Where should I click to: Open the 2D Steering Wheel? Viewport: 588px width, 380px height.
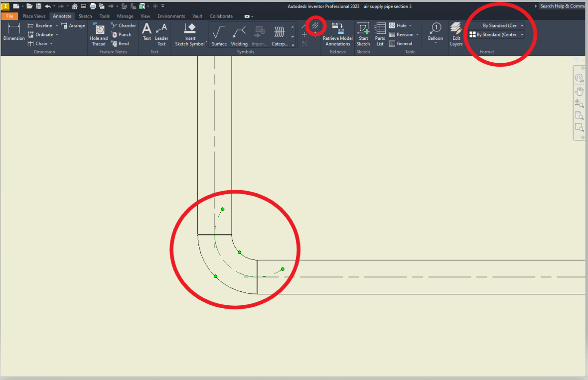click(580, 78)
